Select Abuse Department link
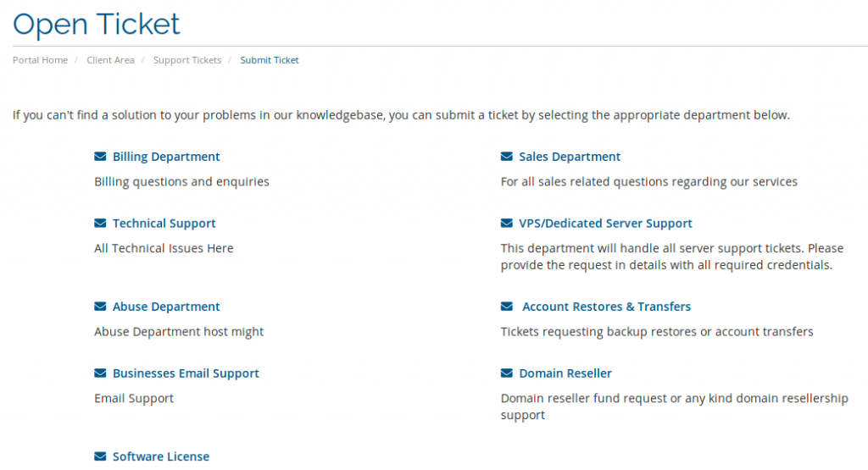 166,307
